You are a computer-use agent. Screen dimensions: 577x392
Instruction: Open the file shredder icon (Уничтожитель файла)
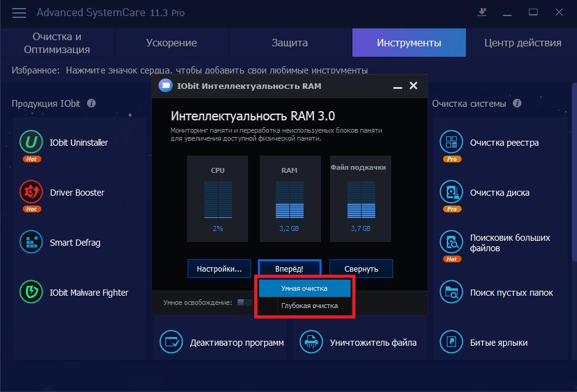click(x=311, y=342)
